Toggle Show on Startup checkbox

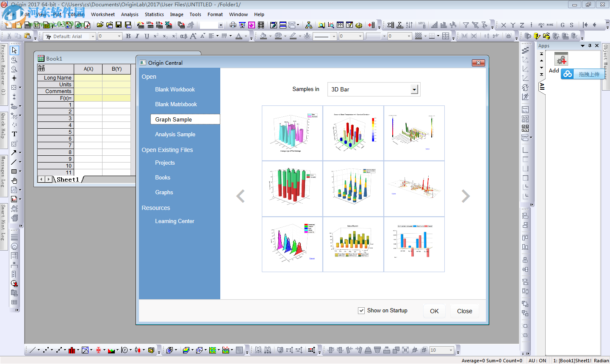[x=361, y=311]
